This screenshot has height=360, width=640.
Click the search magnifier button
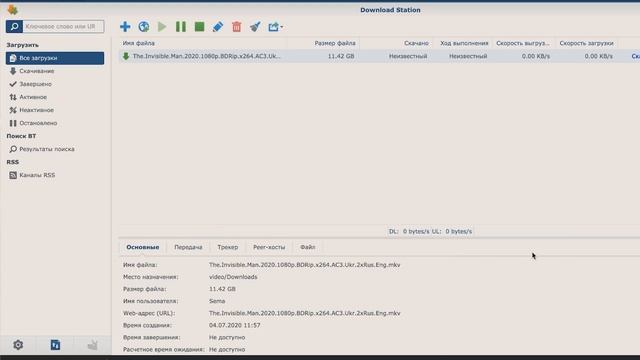pyautogui.click(x=14, y=27)
